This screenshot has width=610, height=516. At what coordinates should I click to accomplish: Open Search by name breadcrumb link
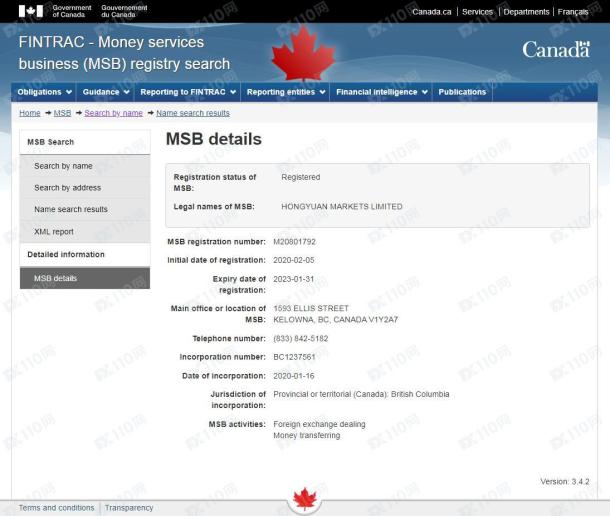[114, 113]
